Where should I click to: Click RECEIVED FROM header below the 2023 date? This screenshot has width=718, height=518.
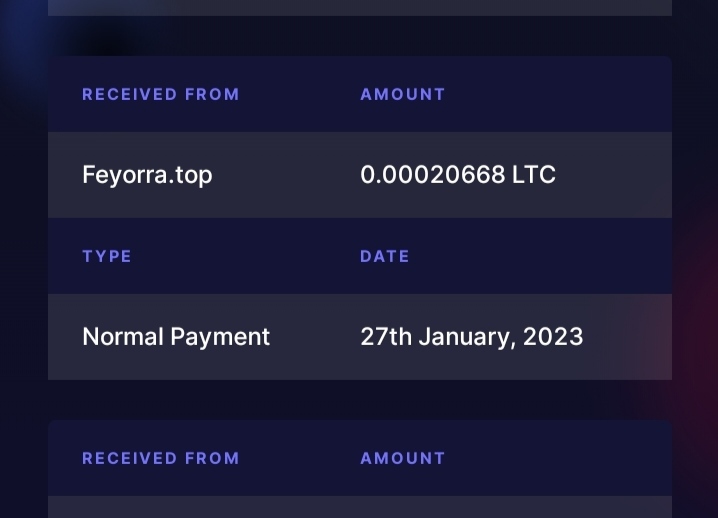[x=161, y=459]
